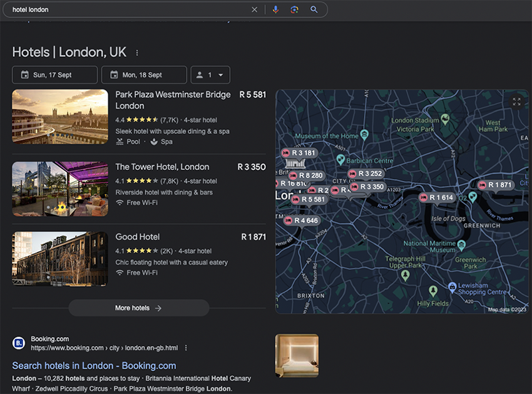This screenshot has height=394, width=532.
Task: Click the More hotels button
Action: click(x=139, y=308)
